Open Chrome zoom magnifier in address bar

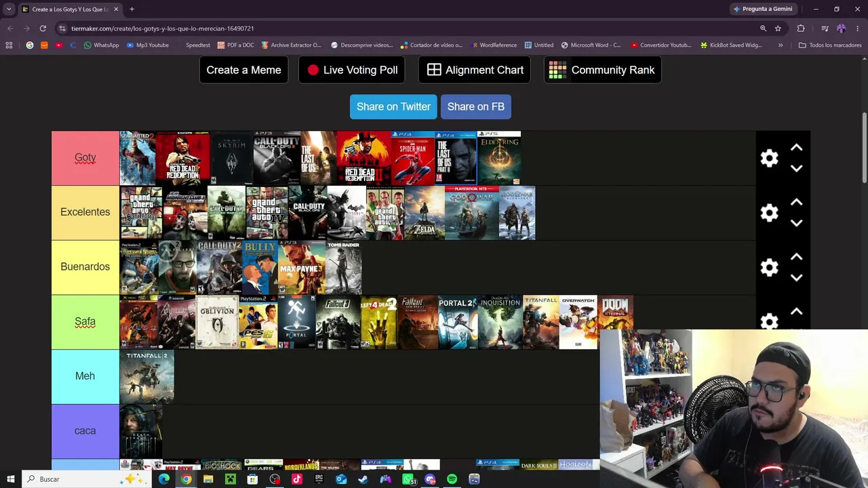point(763,28)
